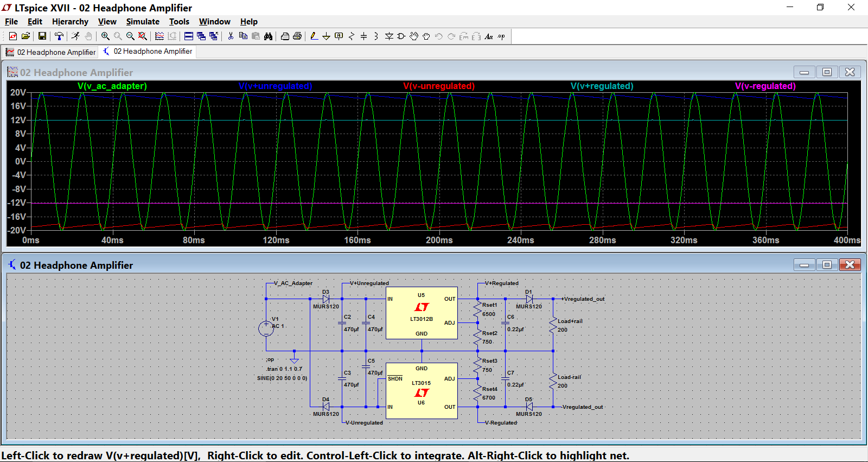Click the Copy toolbar icon
Viewport: 868px width, 462px height.
[x=243, y=36]
